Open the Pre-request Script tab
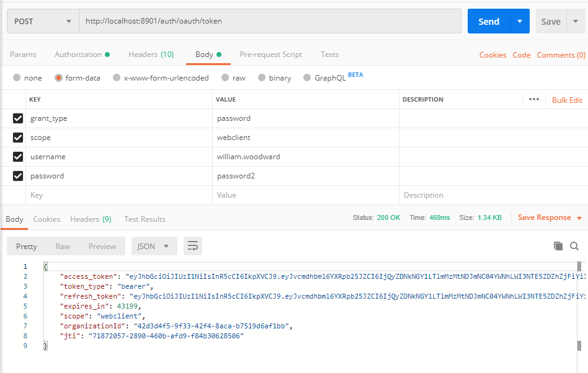 tap(271, 55)
